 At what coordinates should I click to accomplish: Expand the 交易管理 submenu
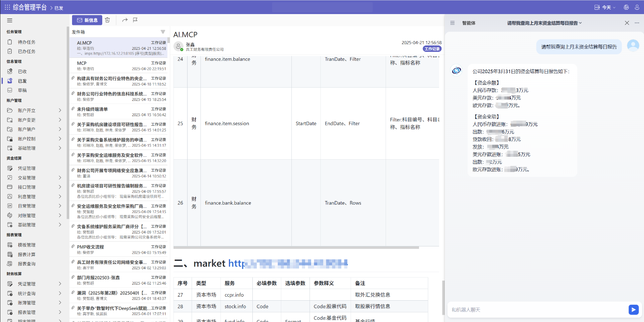60,178
